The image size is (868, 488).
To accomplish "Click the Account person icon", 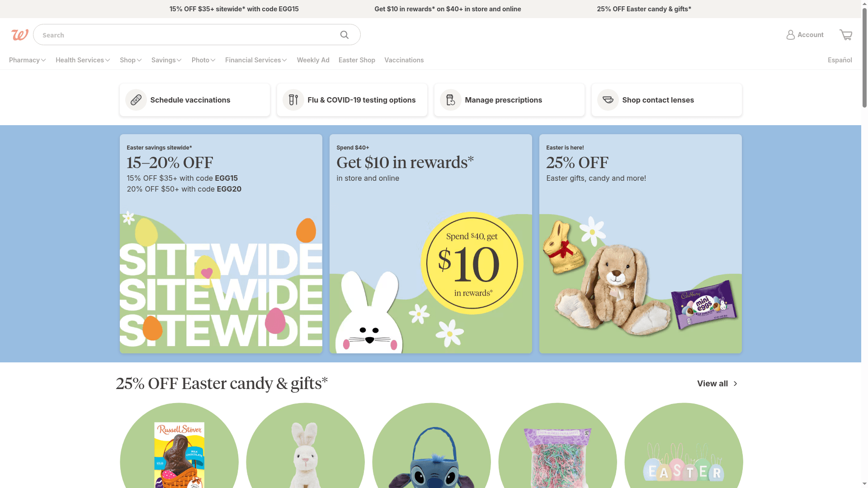I will click(790, 35).
